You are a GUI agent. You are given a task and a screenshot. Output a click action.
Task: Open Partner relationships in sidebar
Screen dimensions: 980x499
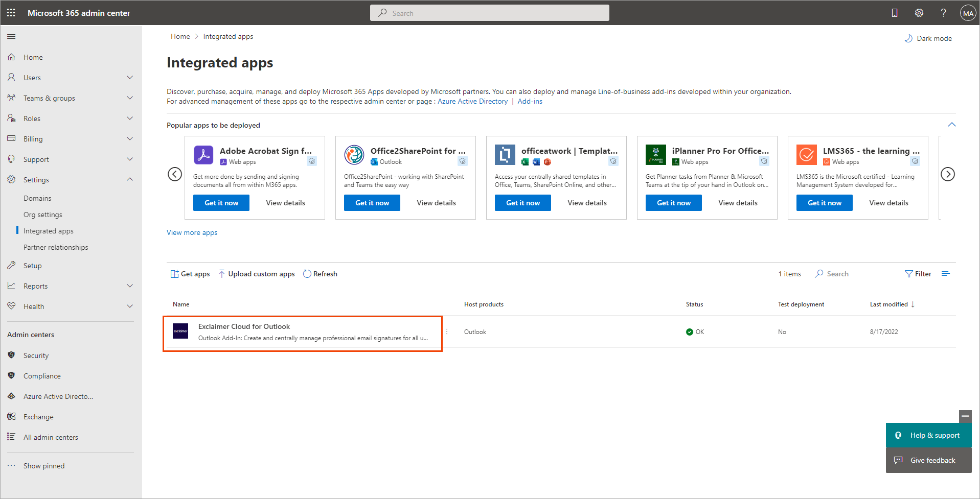pyautogui.click(x=56, y=247)
